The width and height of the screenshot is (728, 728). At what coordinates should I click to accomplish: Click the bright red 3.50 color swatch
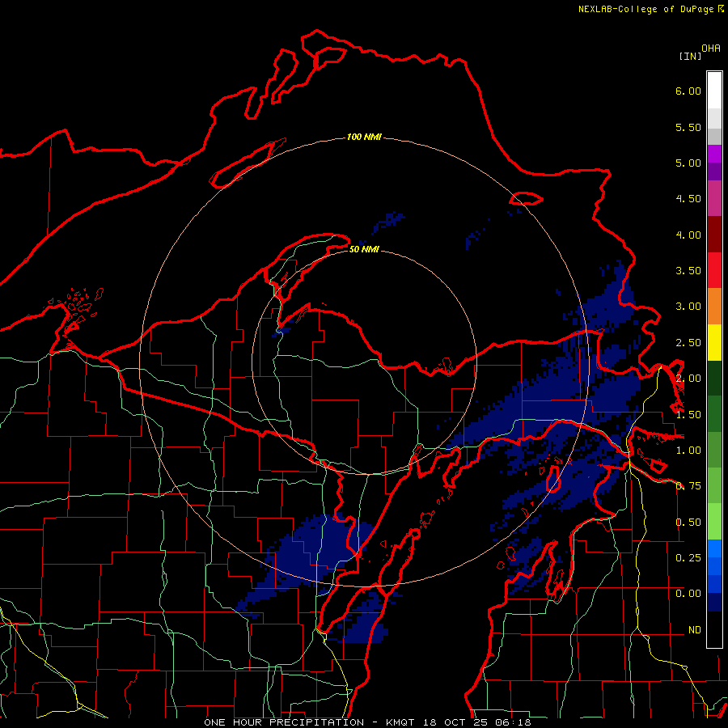point(714,270)
